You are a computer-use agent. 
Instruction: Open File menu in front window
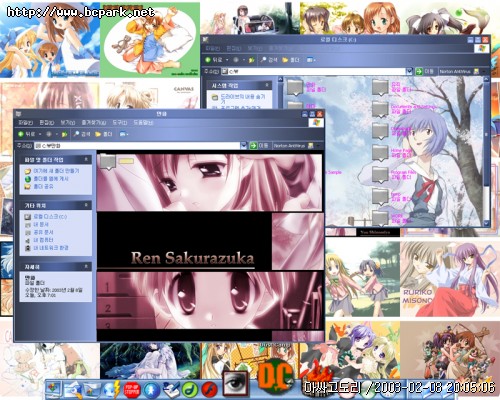[25, 123]
